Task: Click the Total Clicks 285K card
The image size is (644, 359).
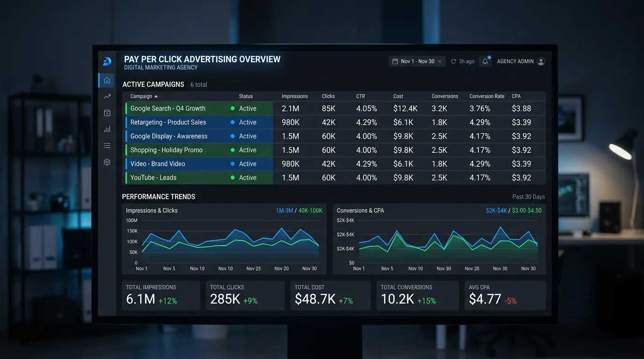Action: tap(245, 295)
